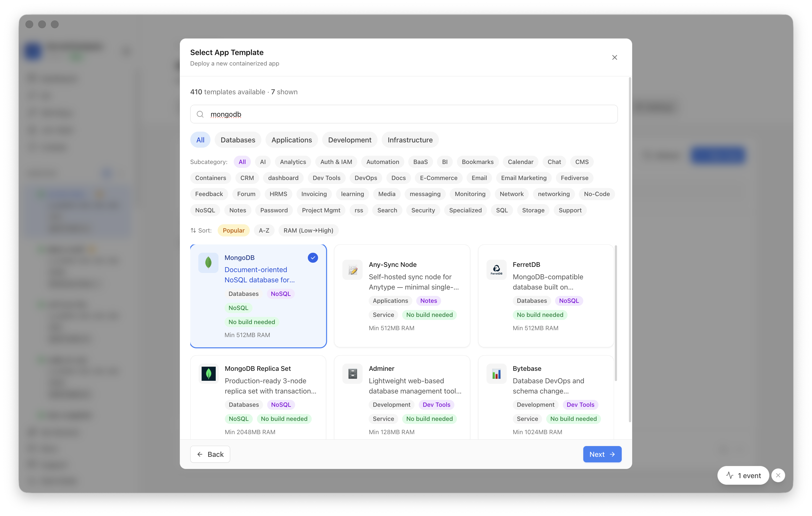This screenshot has height=516, width=812.
Task: Click the Adminer server icon
Action: (352, 373)
